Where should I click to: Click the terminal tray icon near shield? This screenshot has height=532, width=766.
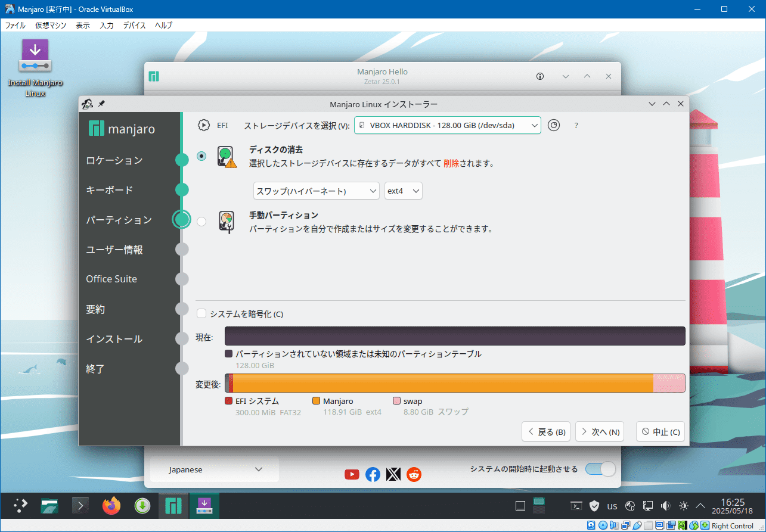[x=576, y=506]
